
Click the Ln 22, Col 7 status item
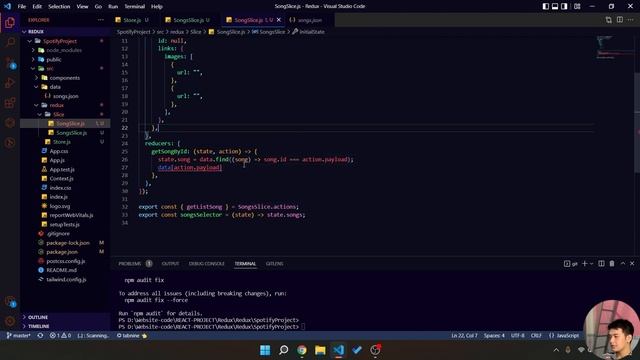[x=464, y=336]
